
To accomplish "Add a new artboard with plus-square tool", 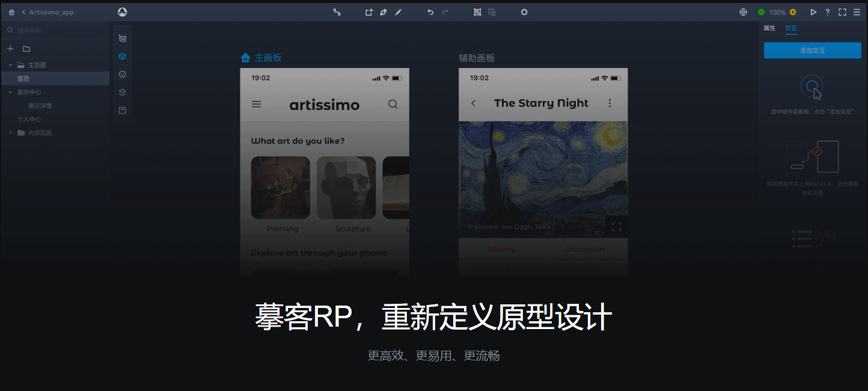I will pos(368,12).
